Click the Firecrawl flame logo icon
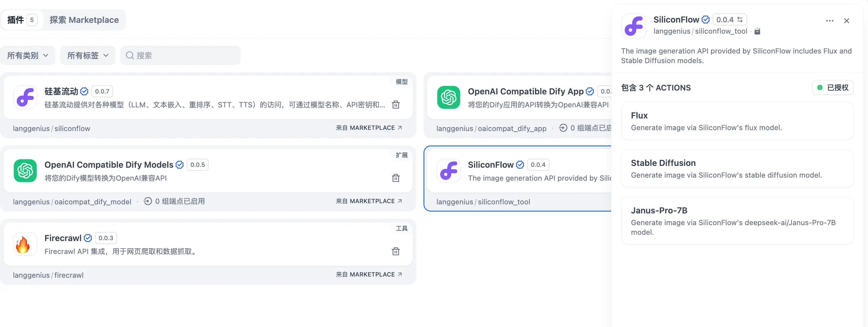868x327 pixels. tap(25, 244)
